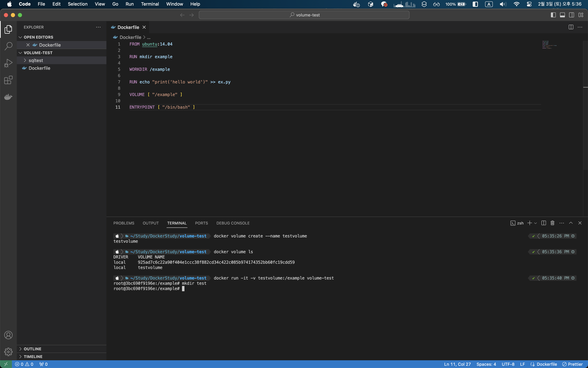Open Explorer Views and More Actions ellipsis

tap(98, 27)
